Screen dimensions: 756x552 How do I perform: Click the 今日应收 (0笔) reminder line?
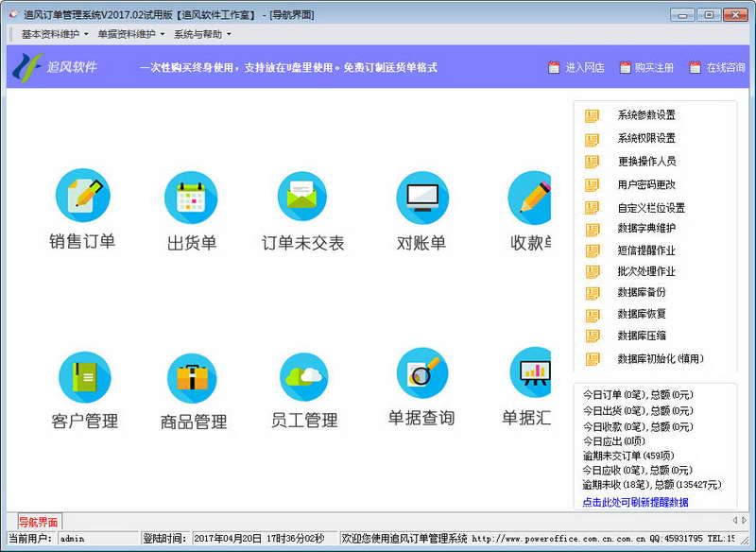[637, 470]
